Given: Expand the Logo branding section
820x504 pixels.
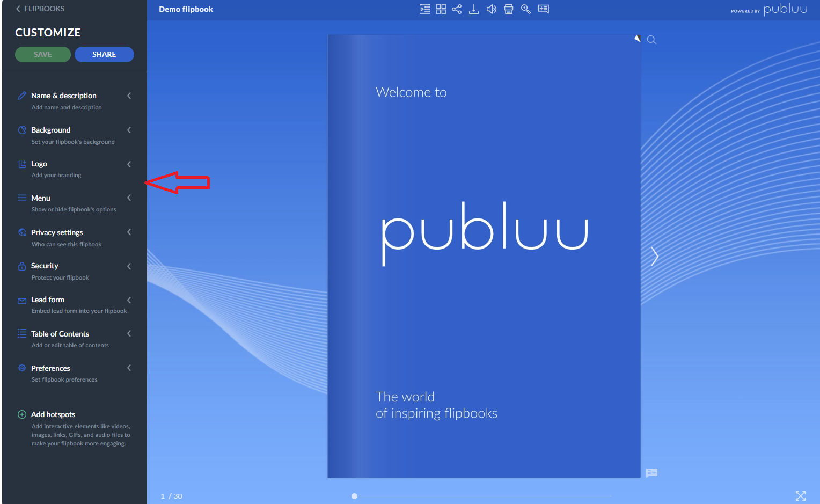Looking at the screenshot, I should [x=39, y=164].
